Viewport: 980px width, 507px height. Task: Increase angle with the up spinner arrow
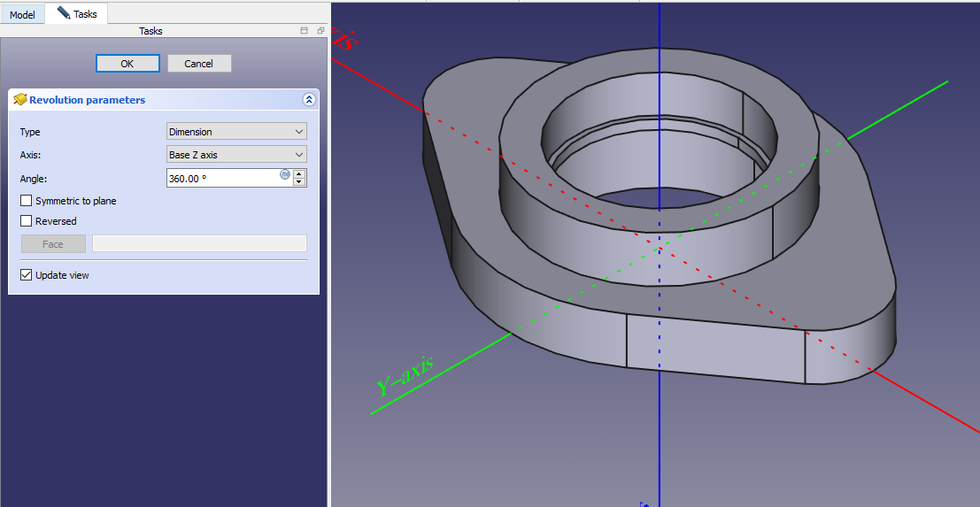(x=299, y=173)
